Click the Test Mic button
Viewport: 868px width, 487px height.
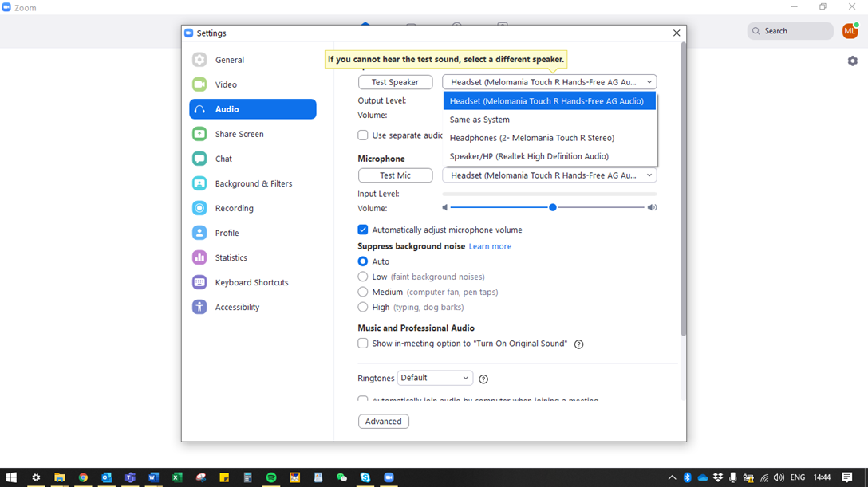coord(395,175)
